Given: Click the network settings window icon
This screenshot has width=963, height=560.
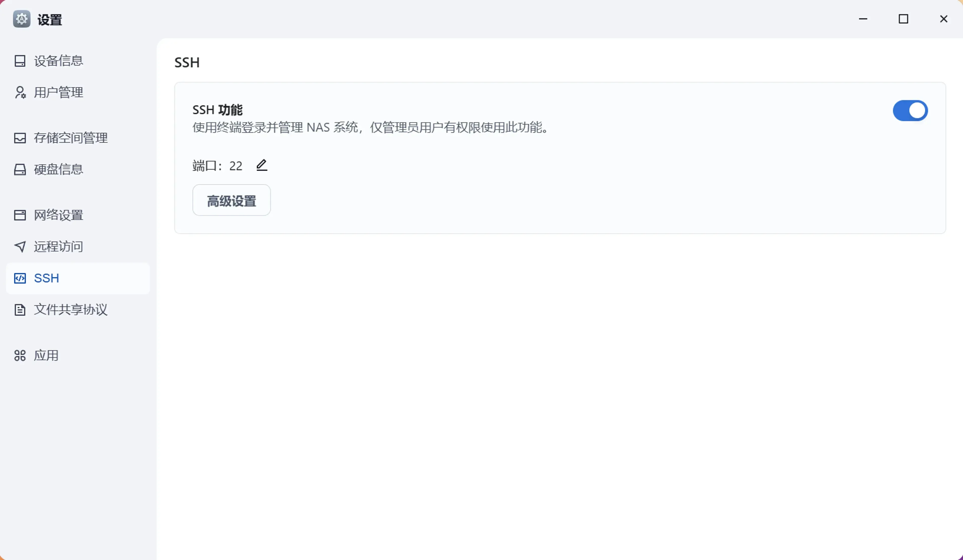Looking at the screenshot, I should (x=20, y=215).
